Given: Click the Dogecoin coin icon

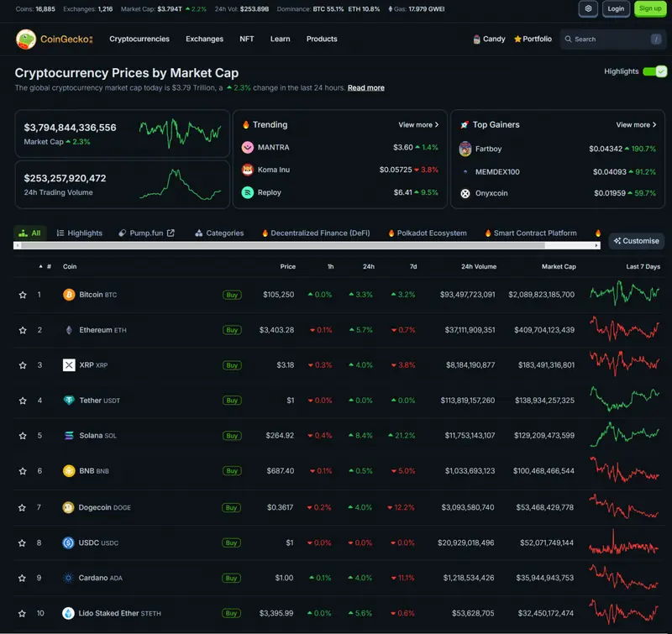Looking at the screenshot, I should [x=68, y=508].
